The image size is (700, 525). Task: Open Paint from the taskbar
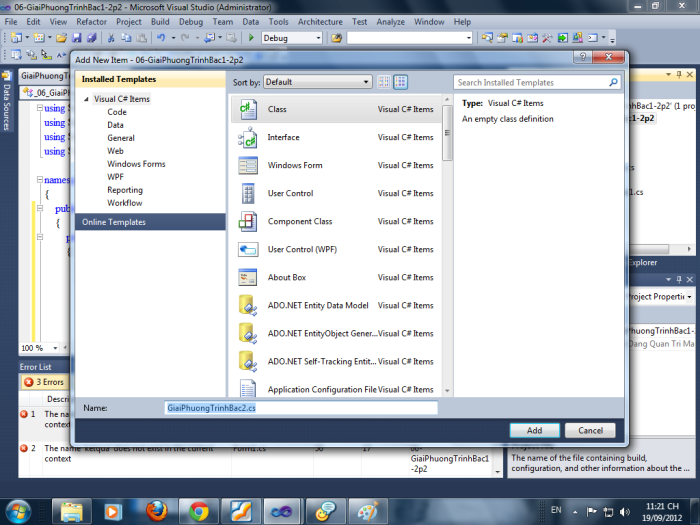pos(368,511)
